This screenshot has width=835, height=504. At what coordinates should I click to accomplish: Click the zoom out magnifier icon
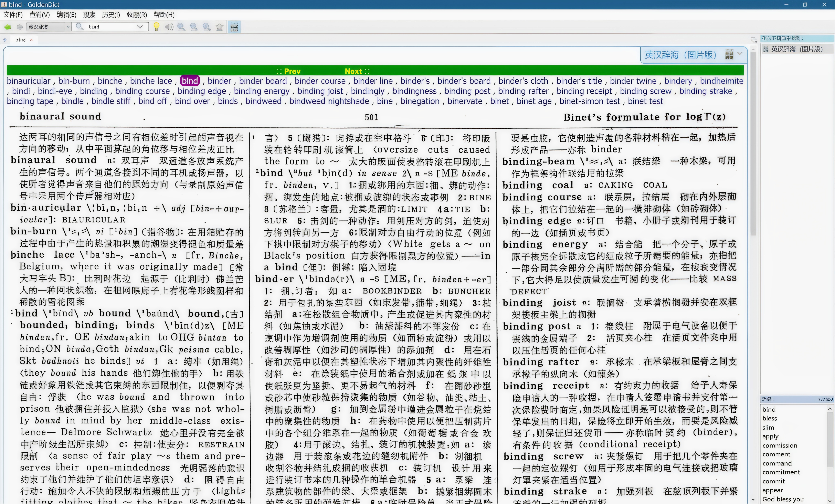coord(194,27)
